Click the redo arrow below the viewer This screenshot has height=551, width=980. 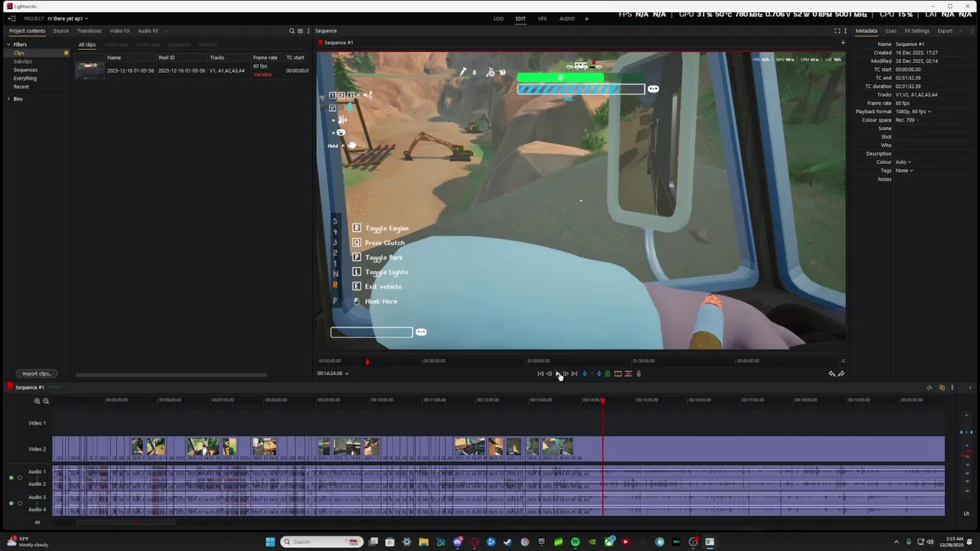click(841, 373)
